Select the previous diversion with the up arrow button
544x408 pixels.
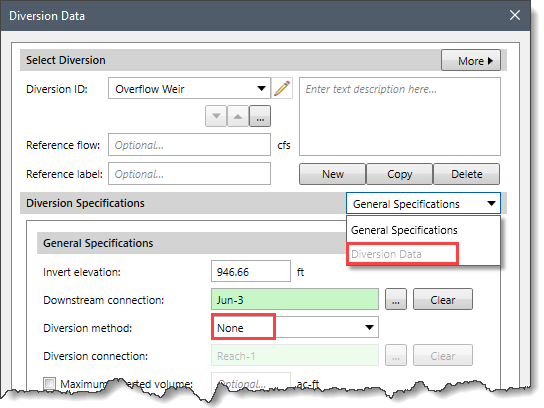click(x=238, y=116)
